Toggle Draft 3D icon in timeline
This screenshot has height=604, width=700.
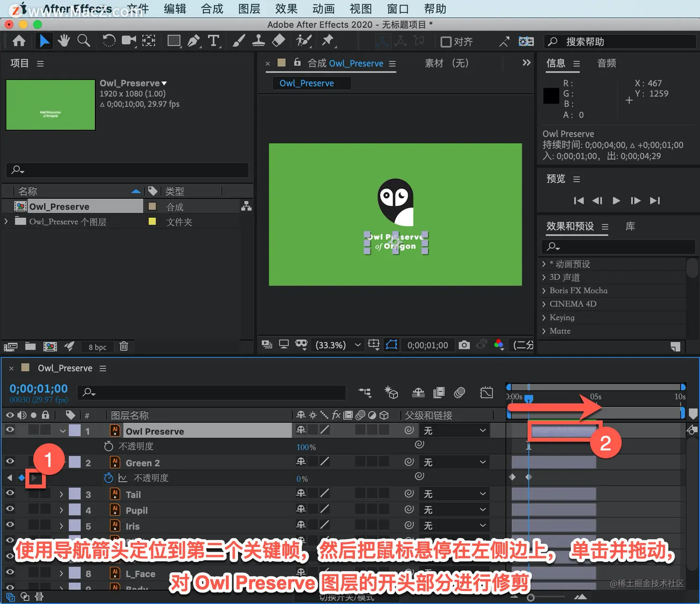[x=391, y=393]
